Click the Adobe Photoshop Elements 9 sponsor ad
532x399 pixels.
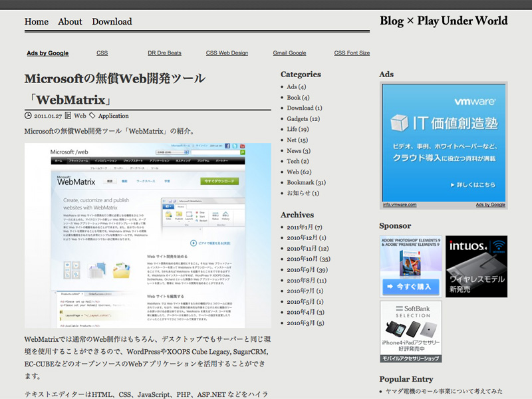(411, 267)
